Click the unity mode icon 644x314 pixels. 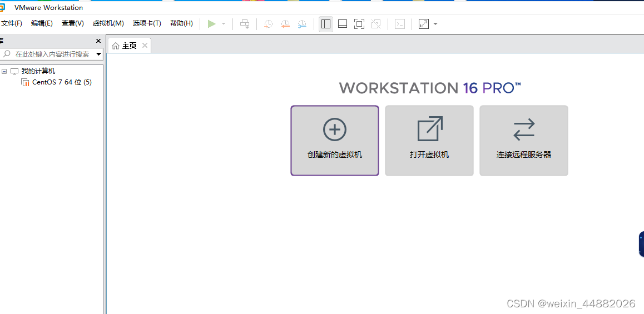tap(376, 24)
